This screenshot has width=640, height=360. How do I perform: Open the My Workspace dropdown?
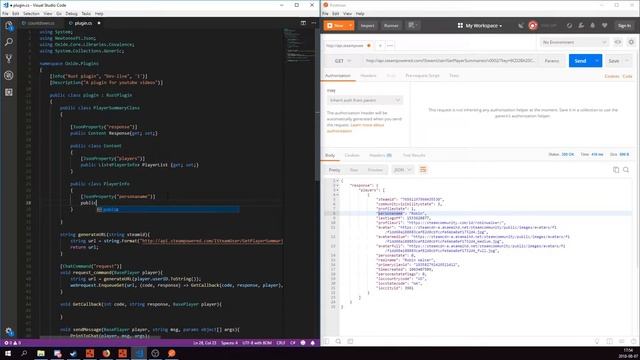tap(480, 25)
